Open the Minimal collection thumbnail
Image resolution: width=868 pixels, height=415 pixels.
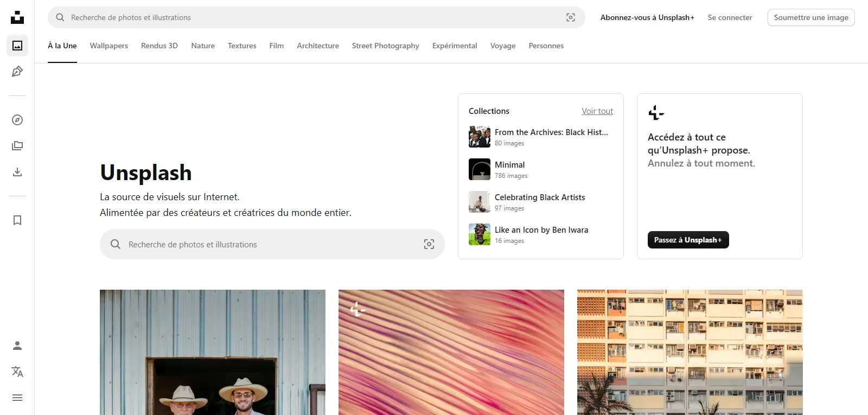point(480,169)
